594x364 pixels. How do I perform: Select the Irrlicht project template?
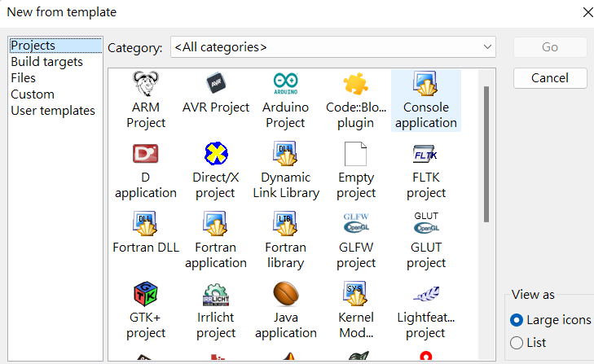click(216, 310)
